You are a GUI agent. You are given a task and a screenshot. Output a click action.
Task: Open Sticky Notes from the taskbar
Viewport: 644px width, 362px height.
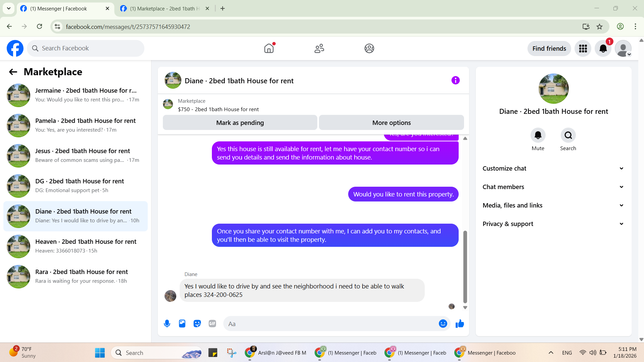click(x=213, y=353)
